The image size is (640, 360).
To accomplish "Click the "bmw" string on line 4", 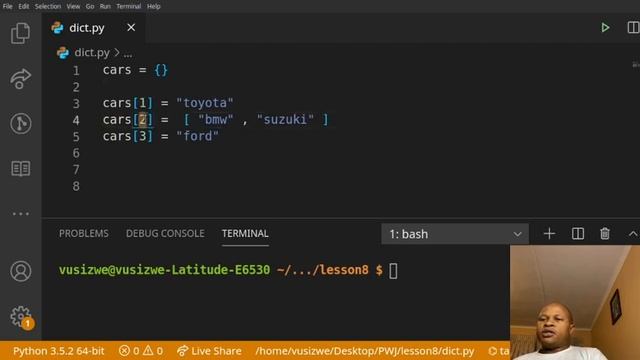I will [x=216, y=120].
